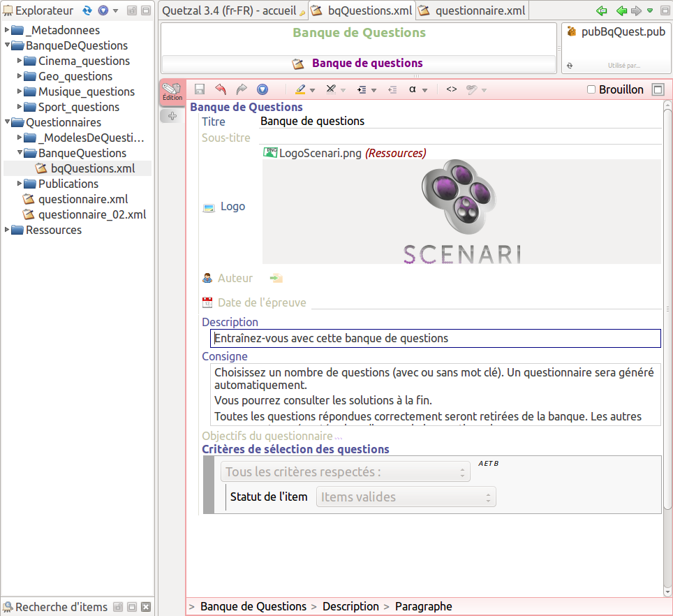Click the remove formatting icon
673x616 pixels.
(x=331, y=89)
